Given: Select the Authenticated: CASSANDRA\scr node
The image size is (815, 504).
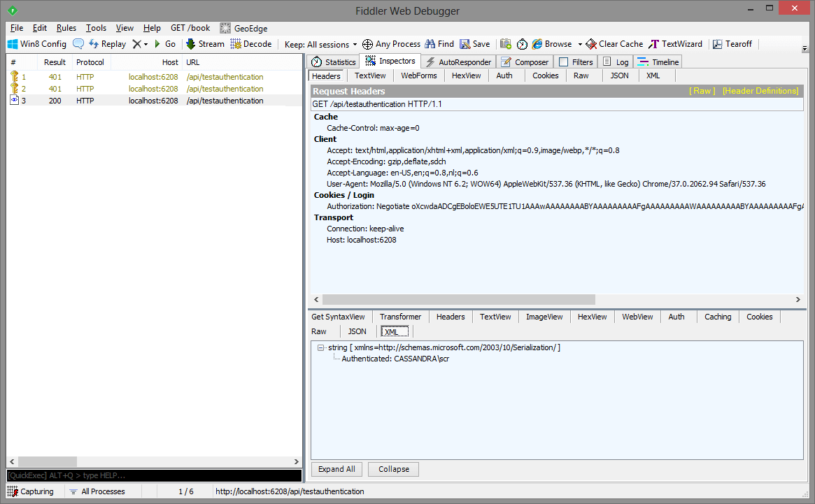Looking at the screenshot, I should click(x=395, y=359).
